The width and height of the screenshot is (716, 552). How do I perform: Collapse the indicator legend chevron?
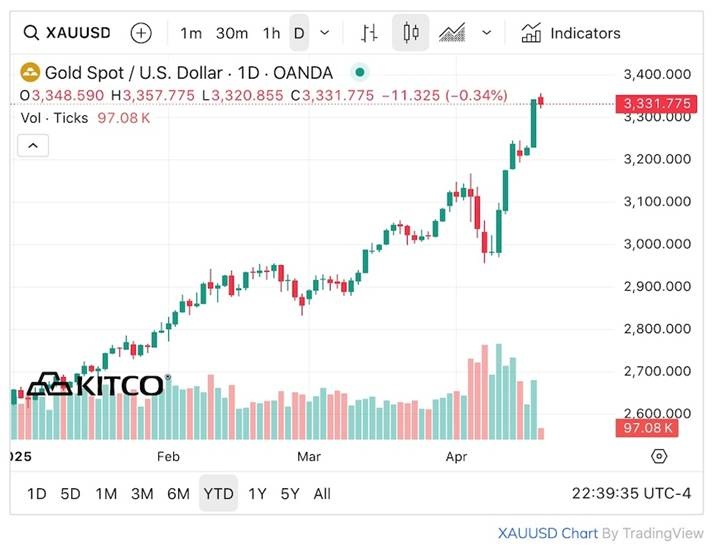tap(33, 146)
